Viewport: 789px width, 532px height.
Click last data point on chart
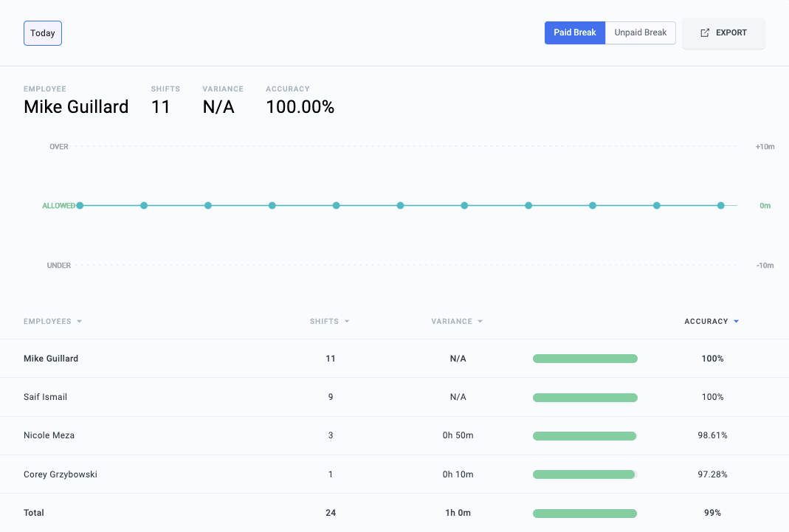click(x=720, y=206)
